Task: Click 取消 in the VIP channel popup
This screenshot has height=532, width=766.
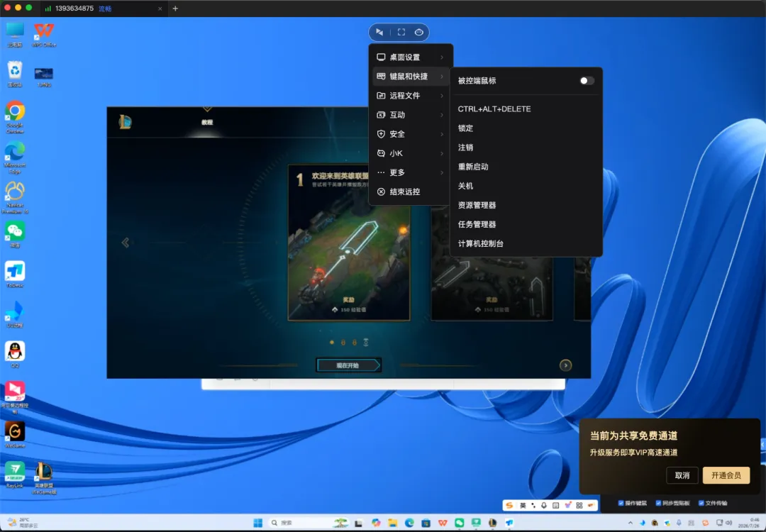Action: coord(682,475)
